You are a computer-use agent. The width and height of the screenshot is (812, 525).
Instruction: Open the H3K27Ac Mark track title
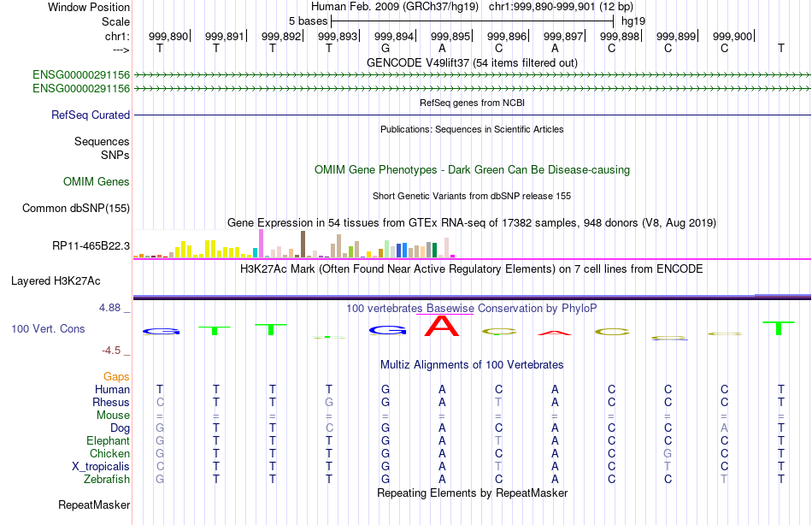coord(472,269)
